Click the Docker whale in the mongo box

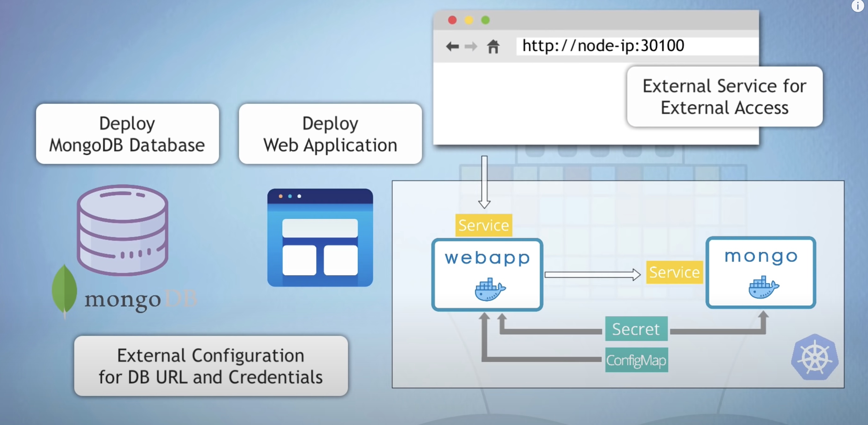(x=764, y=287)
